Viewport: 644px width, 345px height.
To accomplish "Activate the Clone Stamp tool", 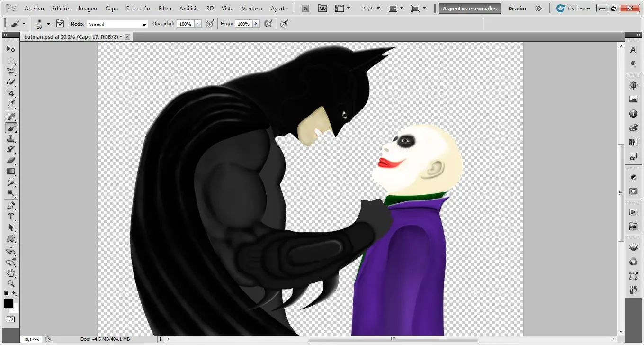I will tap(11, 138).
